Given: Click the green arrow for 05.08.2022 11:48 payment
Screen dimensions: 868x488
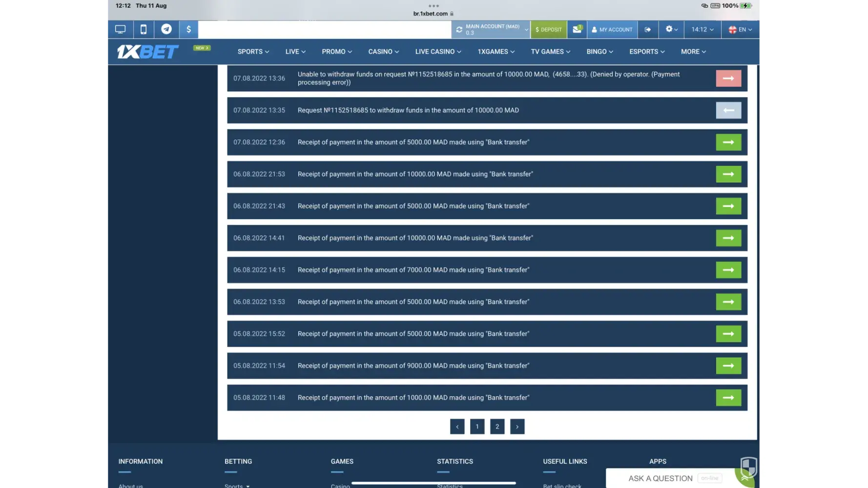Looking at the screenshot, I should point(728,398).
